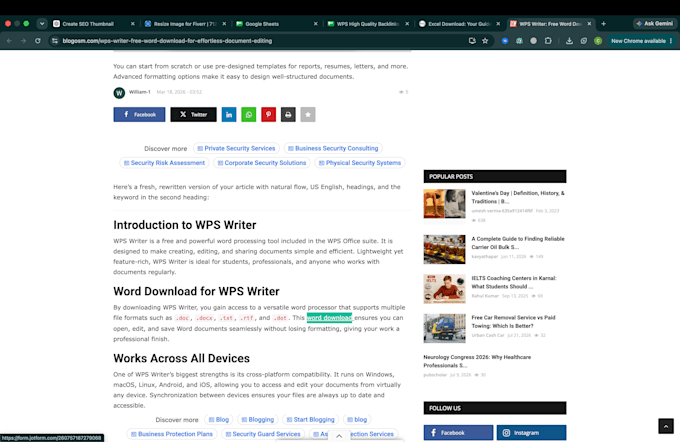Go back with browser back arrow
This screenshot has width=680, height=442.
coord(10,41)
